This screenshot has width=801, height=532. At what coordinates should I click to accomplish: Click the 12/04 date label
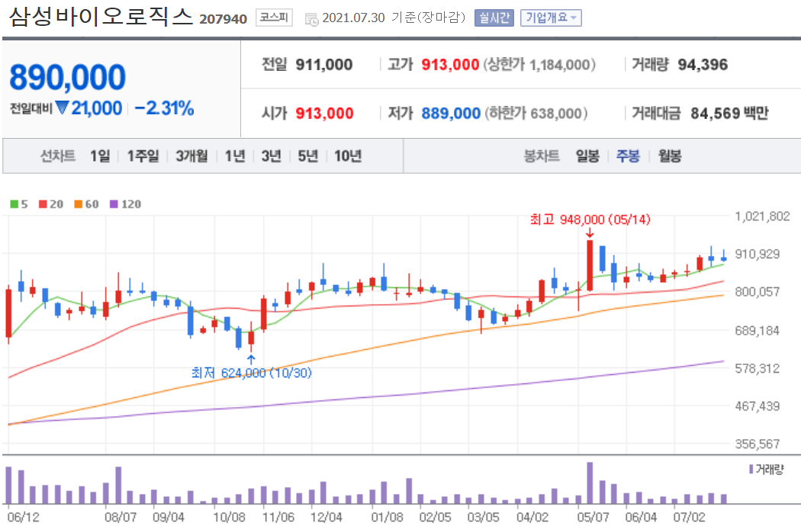pyautogui.click(x=327, y=518)
